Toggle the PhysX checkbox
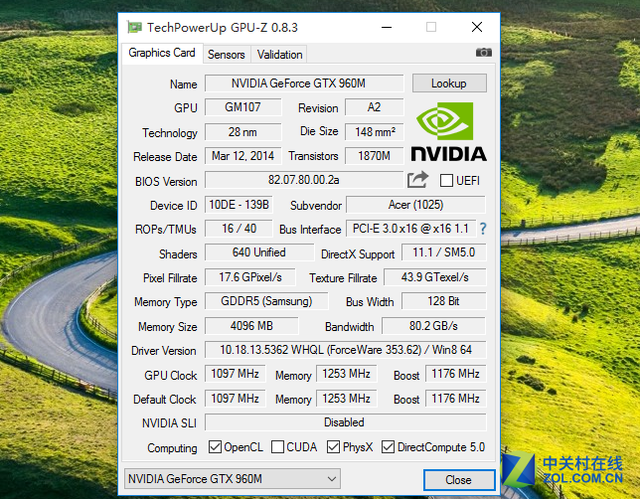Viewport: 640px width, 499px height. 333,447
